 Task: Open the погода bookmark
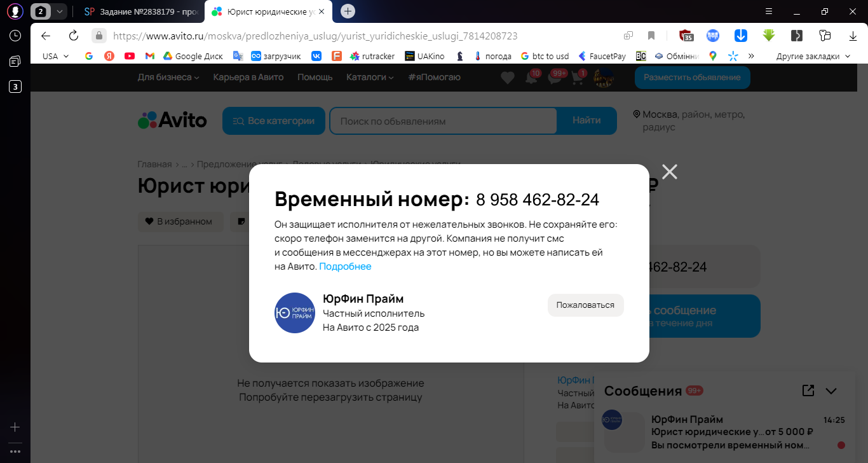(492, 56)
